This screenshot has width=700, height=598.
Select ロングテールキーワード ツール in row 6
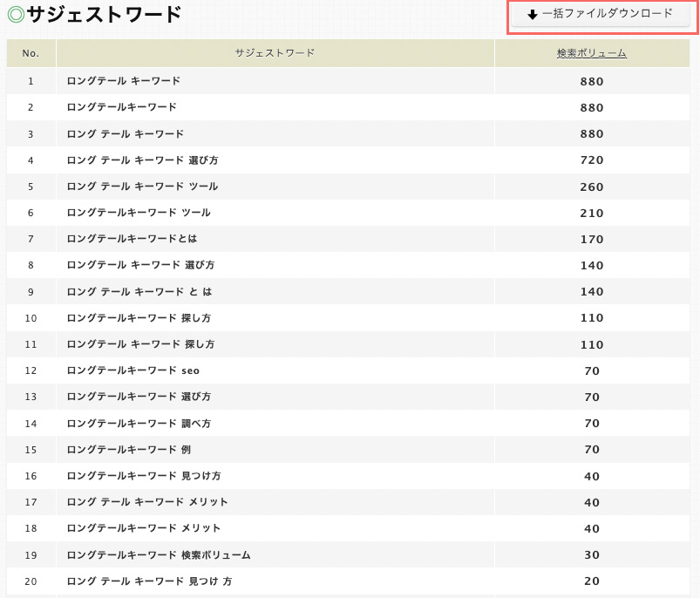(x=139, y=213)
